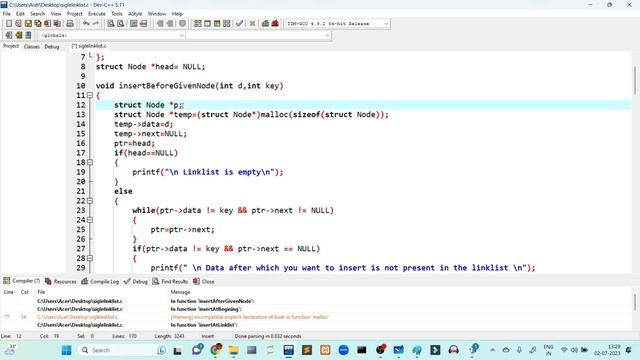Open the Tools menu
This screenshot has width=640, height=360.
117,13
